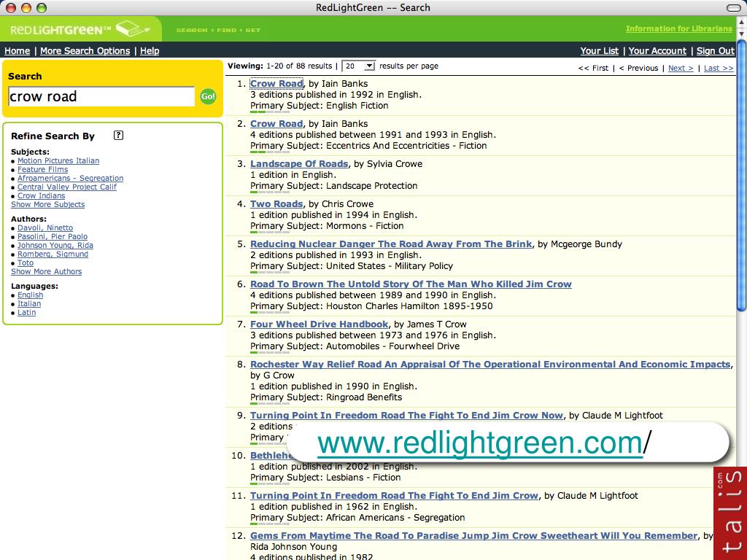The width and height of the screenshot is (747, 560).
Task: Open first Crow Road result, 3 editions
Action: click(x=276, y=83)
